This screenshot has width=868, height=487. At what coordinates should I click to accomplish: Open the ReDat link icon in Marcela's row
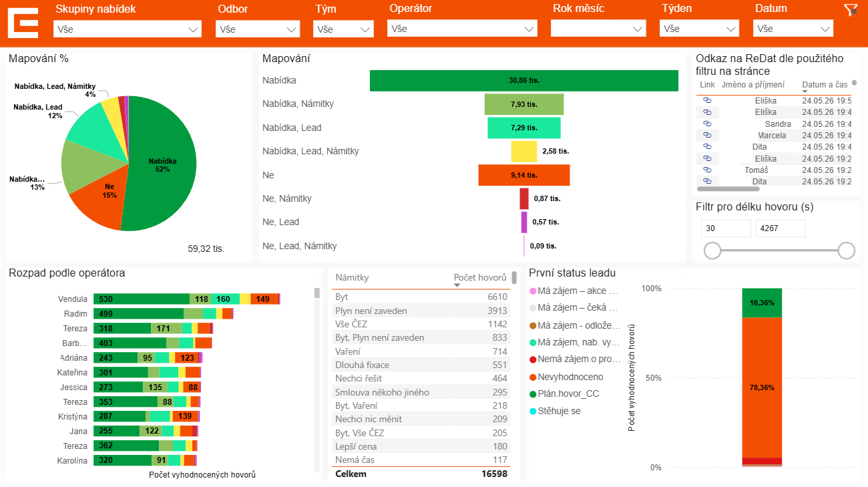click(x=708, y=135)
